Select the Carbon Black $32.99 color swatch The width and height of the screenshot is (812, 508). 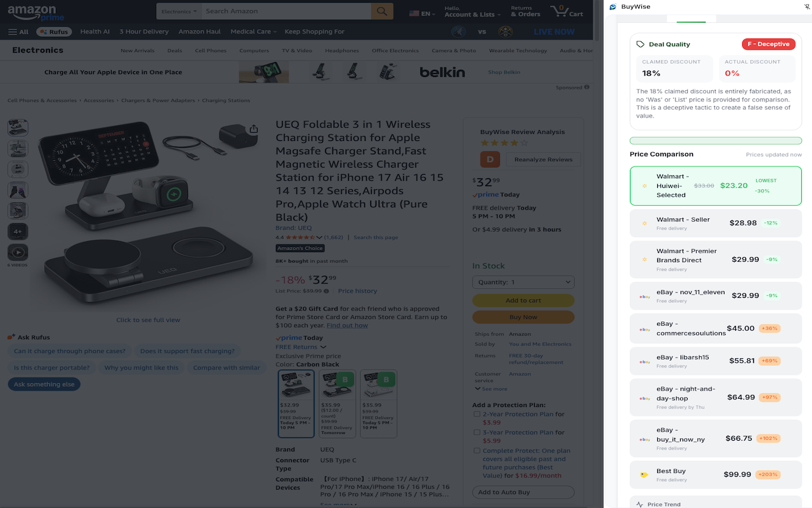pos(296,404)
